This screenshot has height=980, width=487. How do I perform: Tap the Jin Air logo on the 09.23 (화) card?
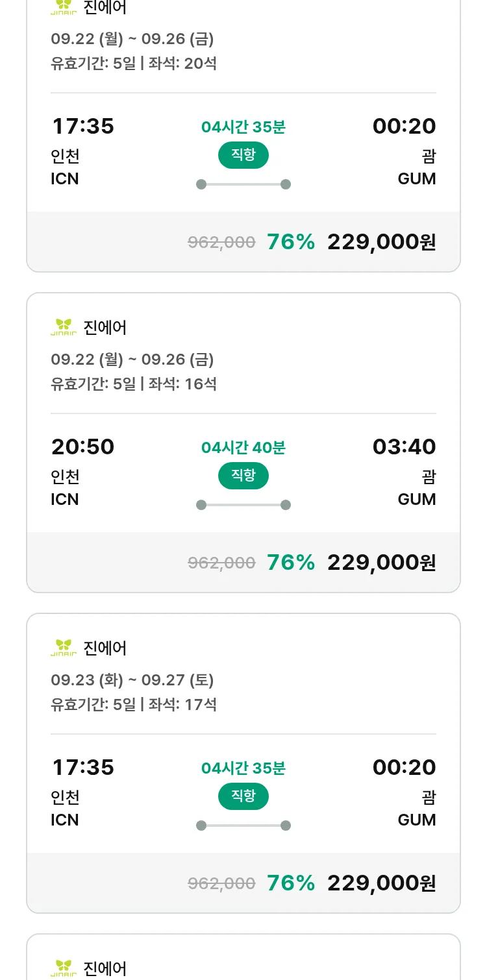coord(64,648)
